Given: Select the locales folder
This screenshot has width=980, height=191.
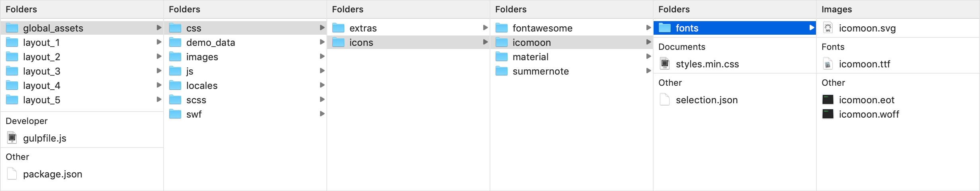Looking at the screenshot, I should pyautogui.click(x=245, y=85).
